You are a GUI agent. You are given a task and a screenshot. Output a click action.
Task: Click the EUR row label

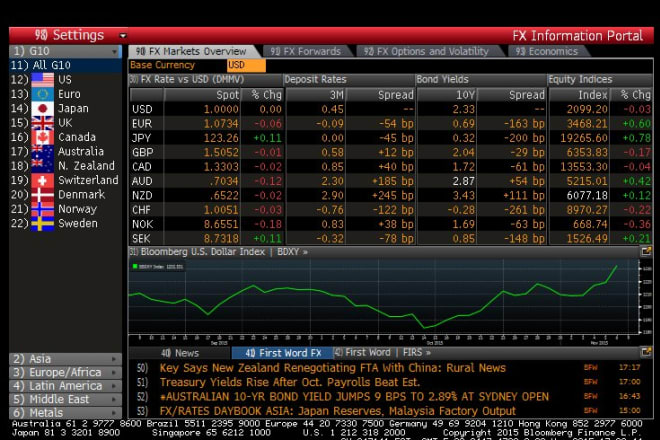tap(142, 124)
